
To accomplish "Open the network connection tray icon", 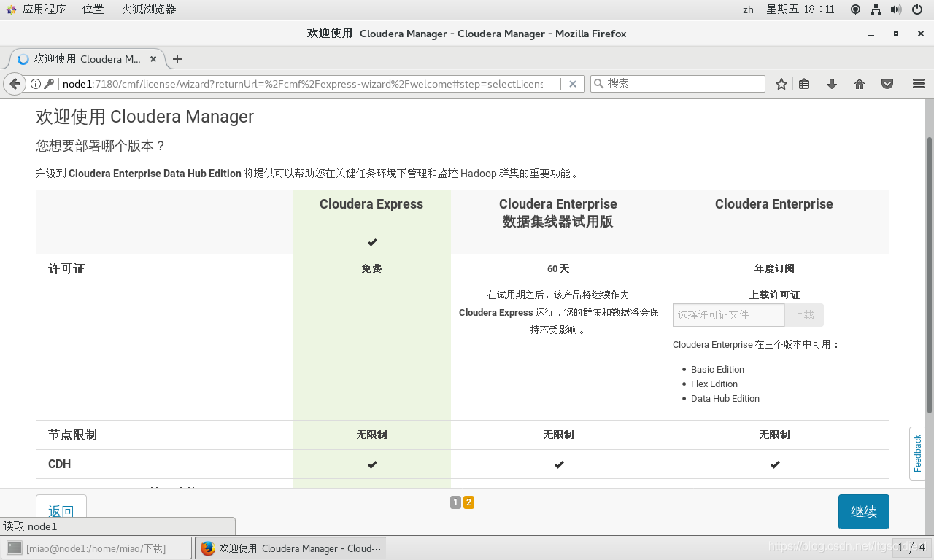I will click(876, 9).
